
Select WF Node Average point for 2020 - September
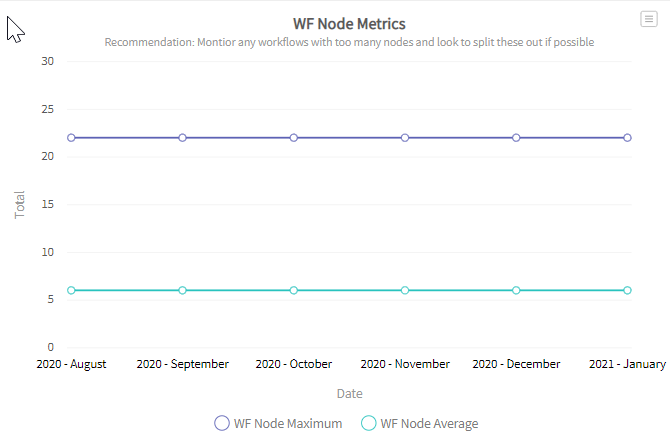[182, 290]
